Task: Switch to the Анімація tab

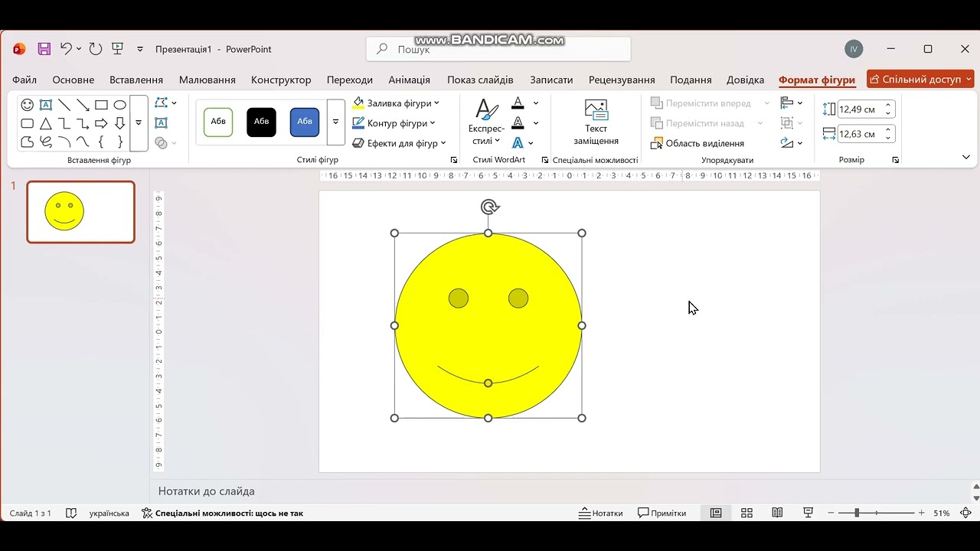Action: coord(409,80)
